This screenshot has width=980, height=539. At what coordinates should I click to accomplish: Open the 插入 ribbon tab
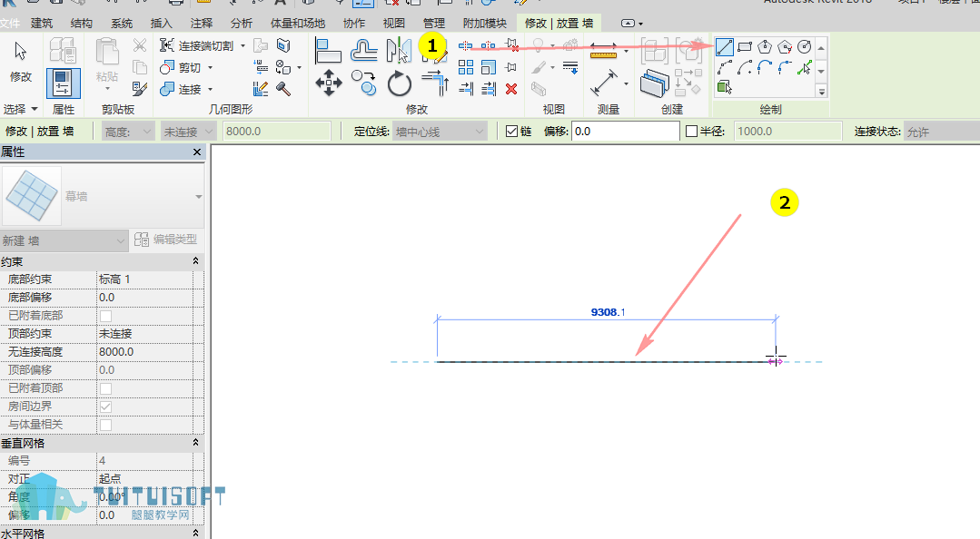pyautogui.click(x=162, y=23)
